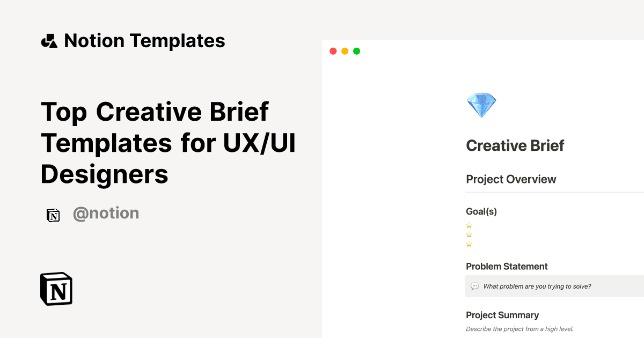
Task: Click the Goal(s) heading
Action: click(481, 211)
